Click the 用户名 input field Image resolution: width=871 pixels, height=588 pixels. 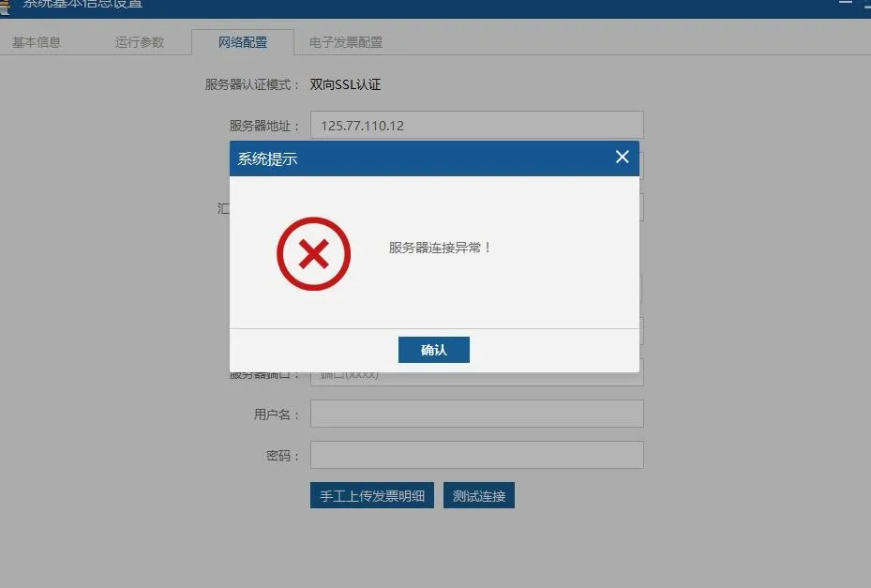tap(477, 414)
